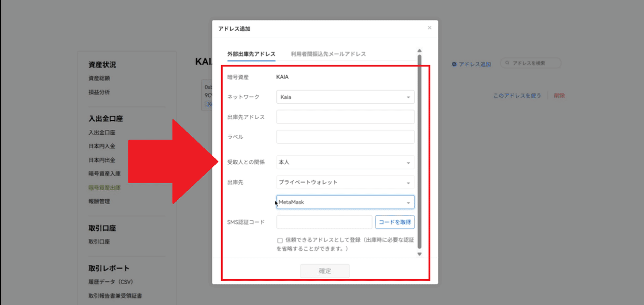This screenshot has width=644, height=305.
Task: Open 履歴データ（CSV） in sidebar
Action: (111, 282)
